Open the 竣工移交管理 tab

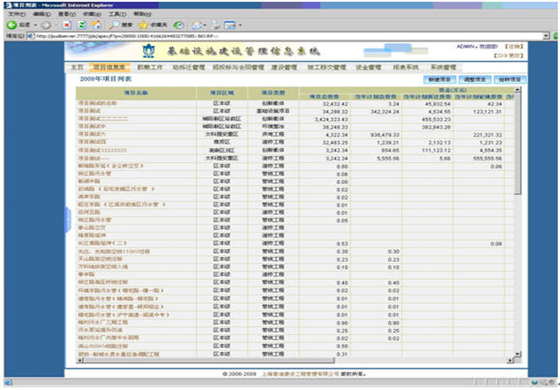(327, 67)
